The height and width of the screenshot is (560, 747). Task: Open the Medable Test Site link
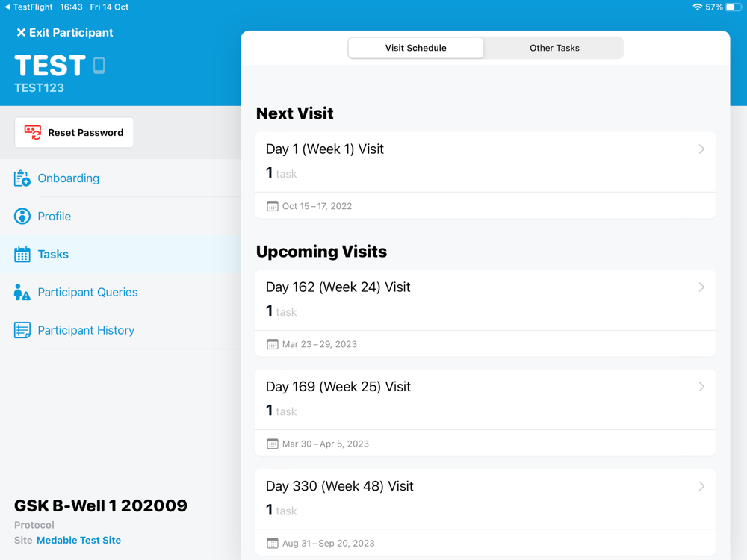coord(78,540)
